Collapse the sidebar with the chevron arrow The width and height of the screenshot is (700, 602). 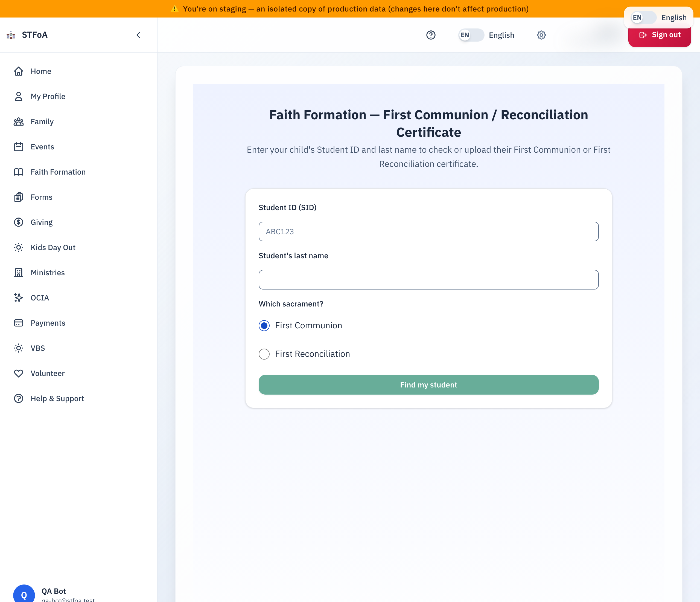pyautogui.click(x=139, y=35)
